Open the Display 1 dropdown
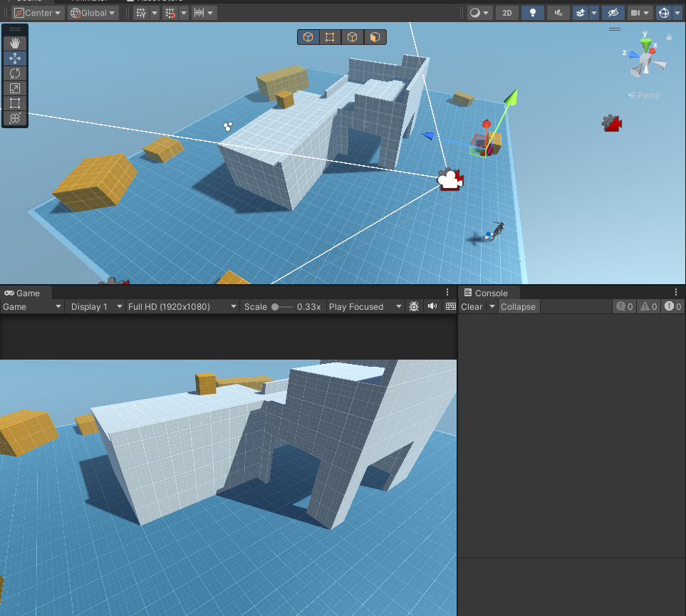 [x=96, y=307]
